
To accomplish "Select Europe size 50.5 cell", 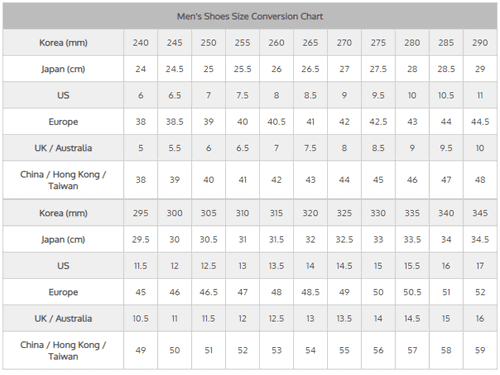I will [x=412, y=292].
